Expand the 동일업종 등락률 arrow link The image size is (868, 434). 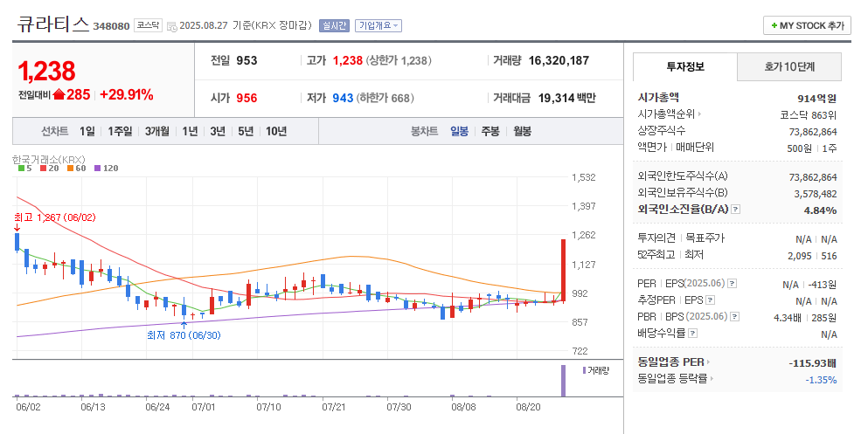click(712, 379)
